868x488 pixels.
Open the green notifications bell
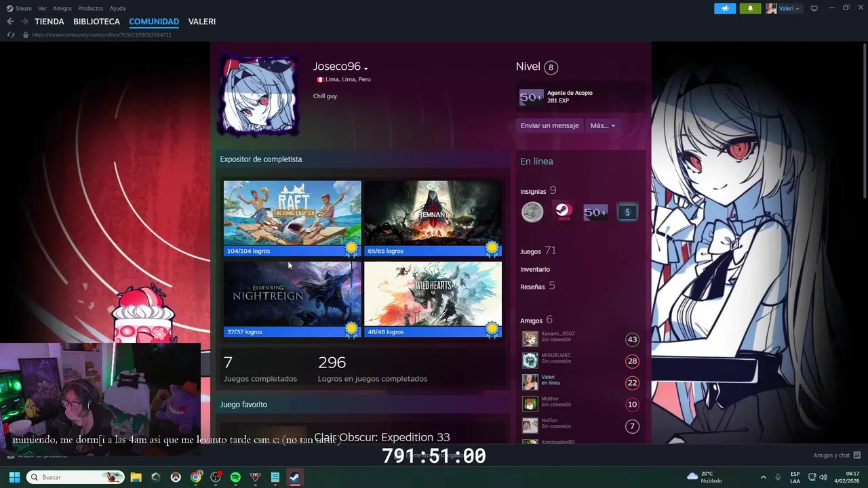(x=750, y=8)
